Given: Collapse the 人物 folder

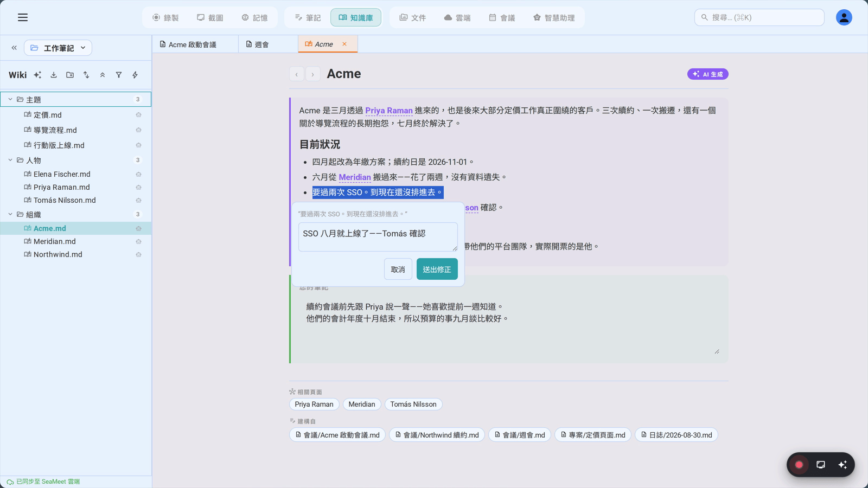Looking at the screenshot, I should pyautogui.click(x=10, y=160).
